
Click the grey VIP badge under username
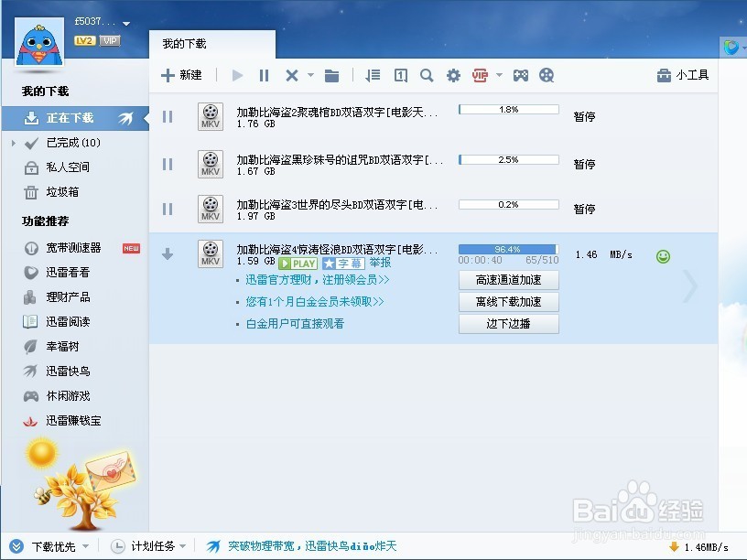(110, 41)
